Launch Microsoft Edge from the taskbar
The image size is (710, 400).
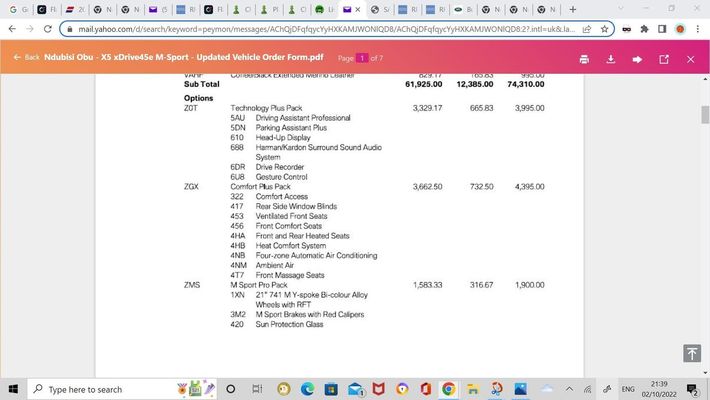point(307,389)
